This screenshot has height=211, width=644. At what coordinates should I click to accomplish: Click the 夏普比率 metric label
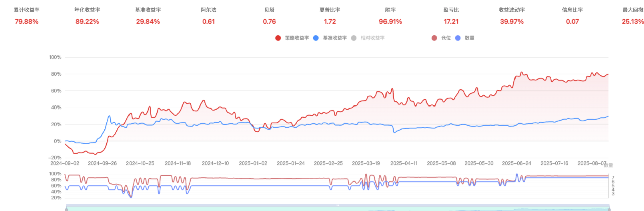pyautogui.click(x=330, y=10)
